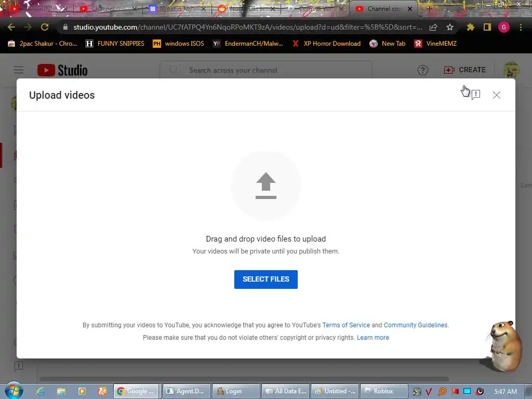Switch to Login taskbar window

[x=236, y=391]
